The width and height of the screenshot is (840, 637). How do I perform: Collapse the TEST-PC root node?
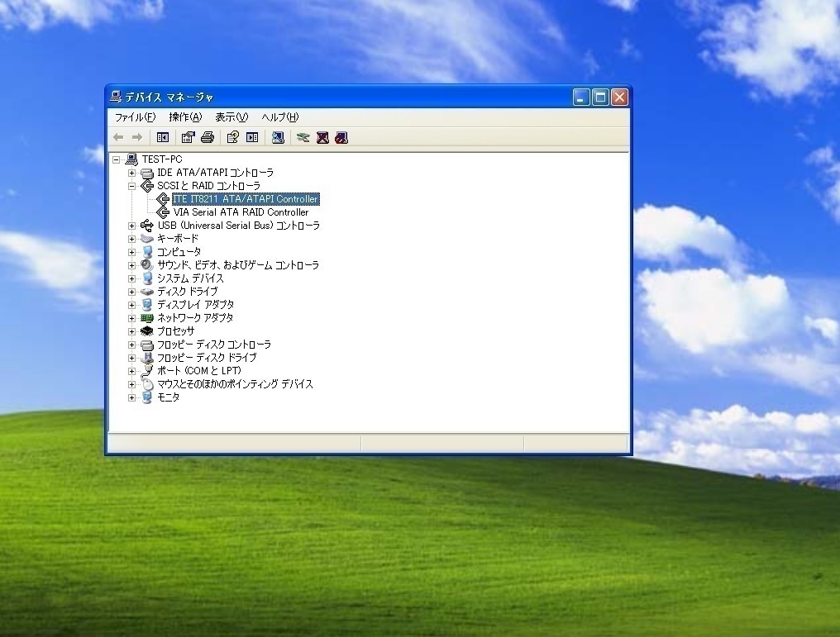pyautogui.click(x=117, y=159)
